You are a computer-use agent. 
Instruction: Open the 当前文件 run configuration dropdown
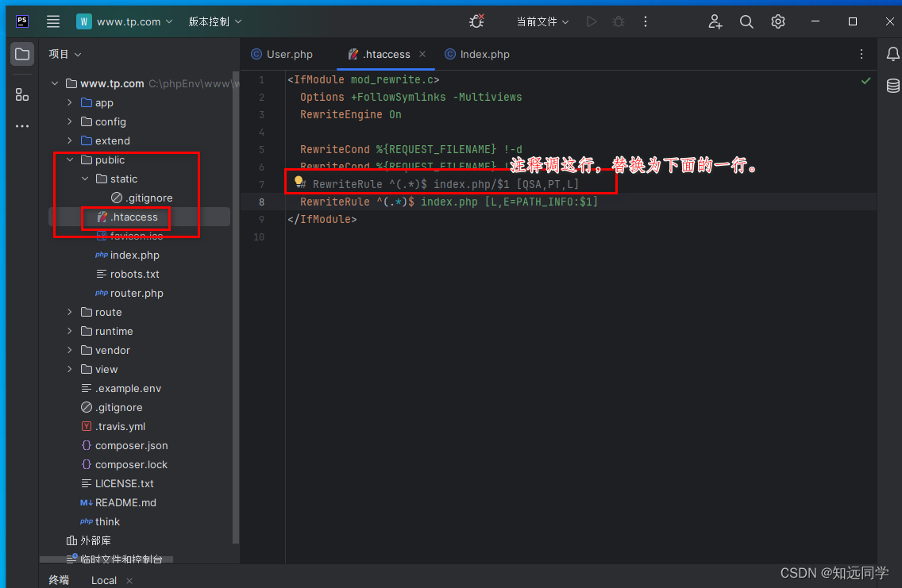click(542, 22)
